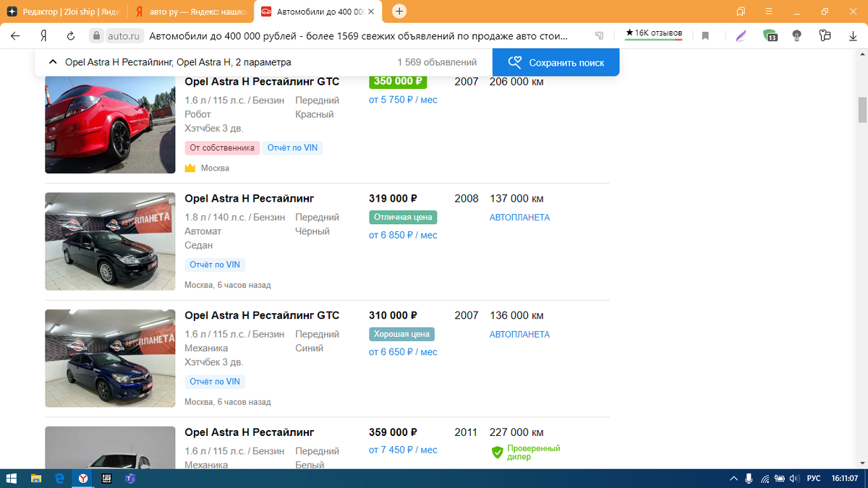Click the browser back arrow
The image size is (868, 488).
click(15, 35)
